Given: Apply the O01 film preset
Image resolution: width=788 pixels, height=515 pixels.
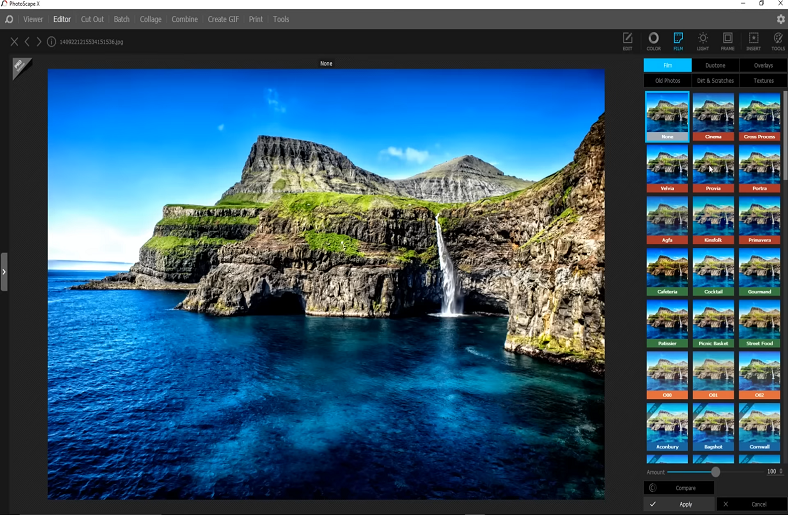Looking at the screenshot, I should coord(713,375).
